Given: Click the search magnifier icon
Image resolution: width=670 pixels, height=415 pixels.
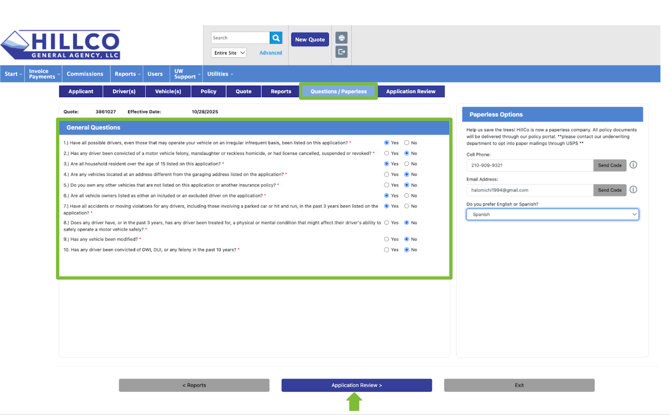Looking at the screenshot, I should point(276,38).
